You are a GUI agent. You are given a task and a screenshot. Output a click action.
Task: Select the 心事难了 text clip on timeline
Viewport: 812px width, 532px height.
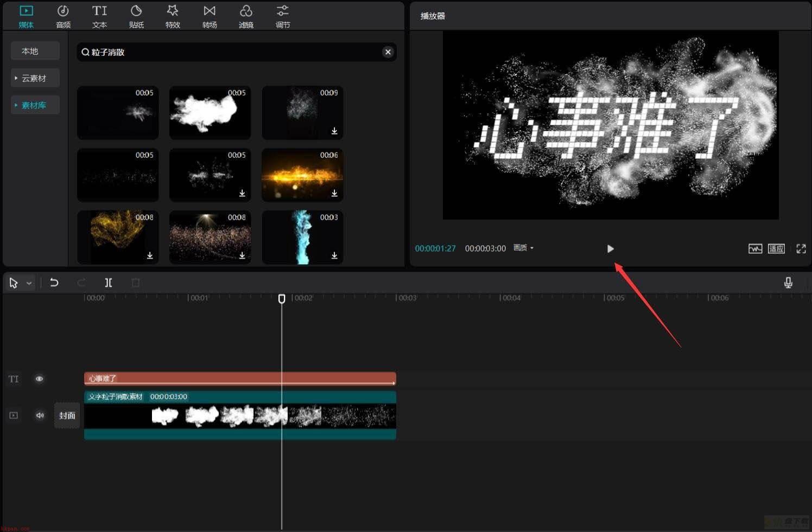[240, 379]
